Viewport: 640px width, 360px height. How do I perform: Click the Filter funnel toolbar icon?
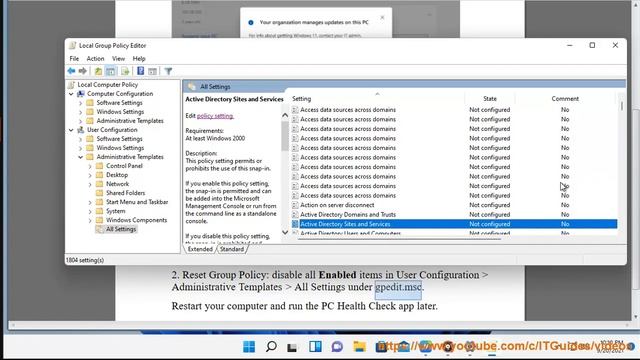tap(168, 71)
